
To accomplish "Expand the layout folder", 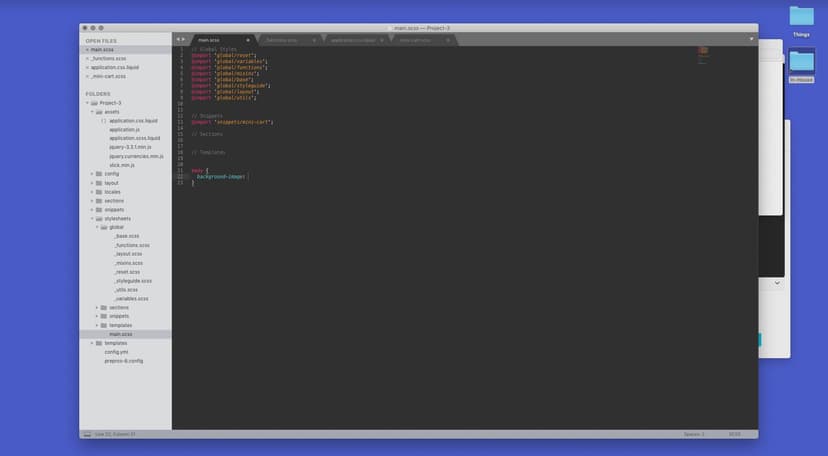I will point(92,183).
